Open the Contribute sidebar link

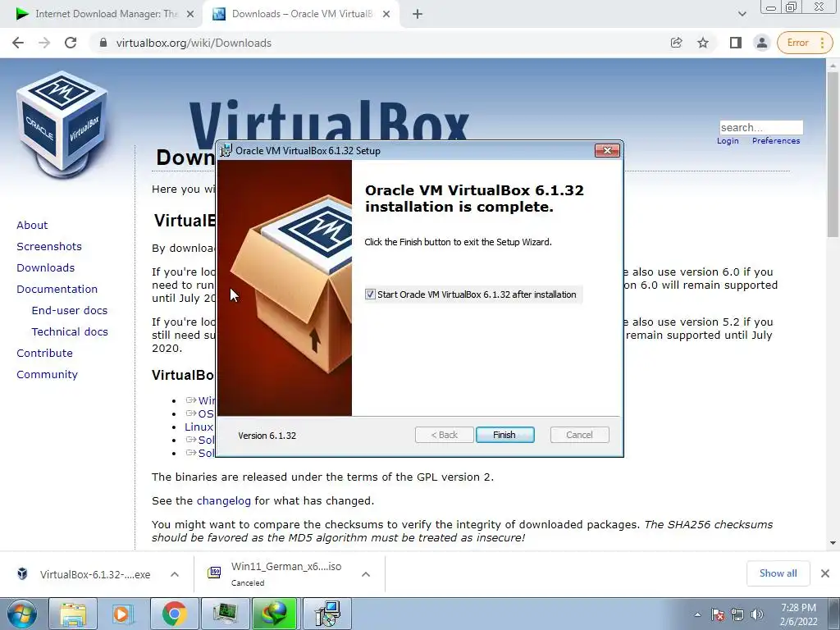point(44,354)
